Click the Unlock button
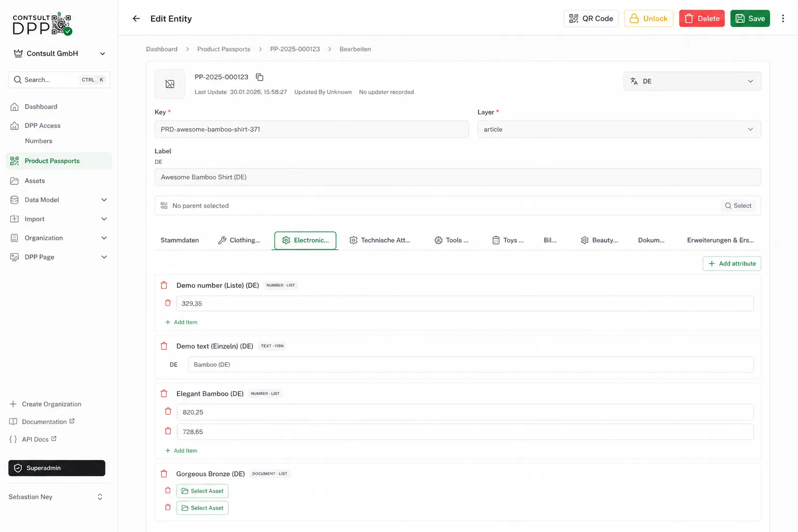This screenshot has height=532, width=798. [648, 19]
